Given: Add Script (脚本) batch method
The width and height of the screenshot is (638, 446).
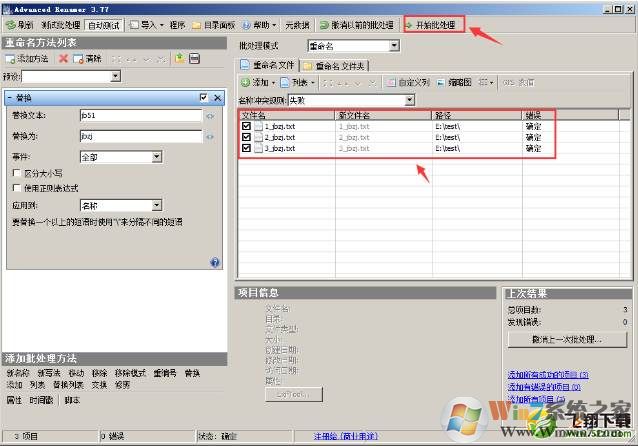Looking at the screenshot, I should [72, 400].
